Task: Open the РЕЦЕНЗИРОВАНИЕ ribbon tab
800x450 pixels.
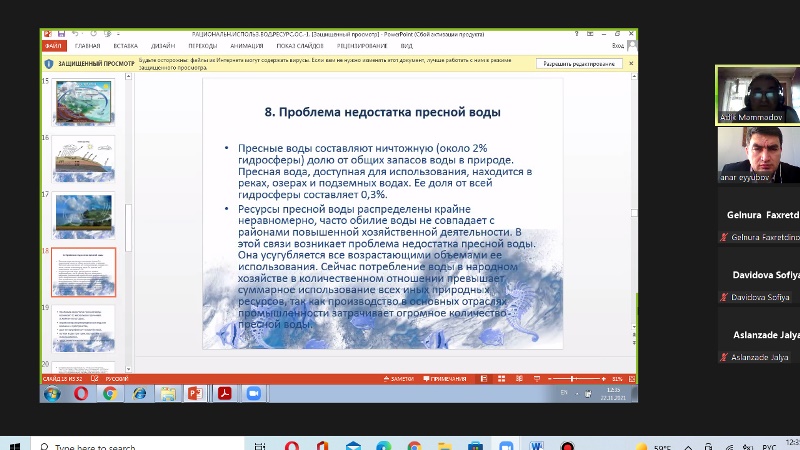Action: click(362, 46)
